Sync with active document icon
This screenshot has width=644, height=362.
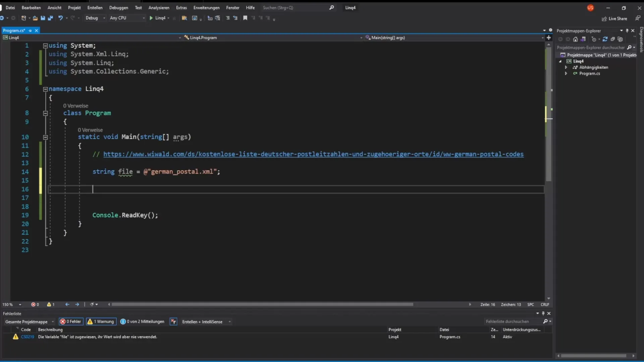point(605,39)
